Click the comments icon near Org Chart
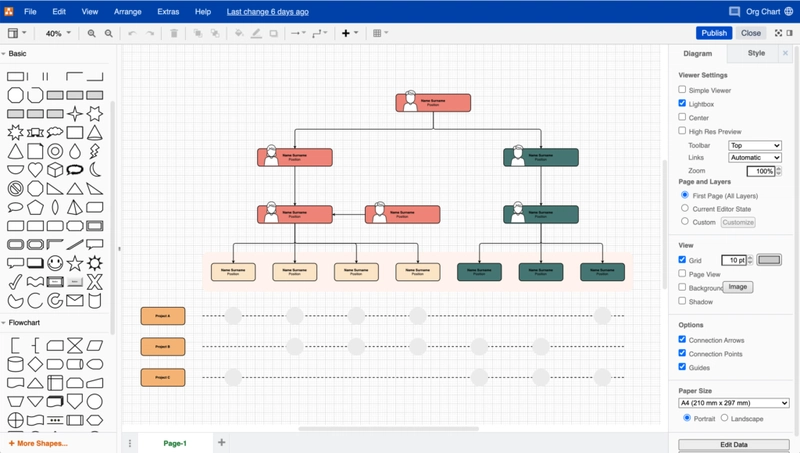The height and width of the screenshot is (453, 800). [x=734, y=12]
